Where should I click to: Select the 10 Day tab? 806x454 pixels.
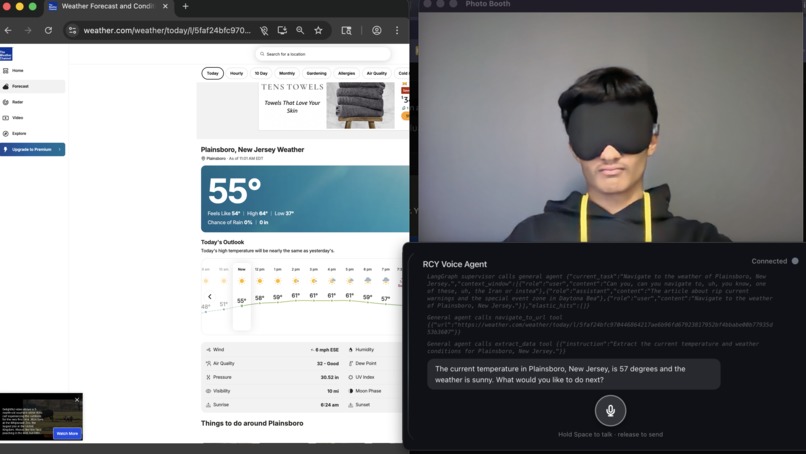click(x=261, y=74)
